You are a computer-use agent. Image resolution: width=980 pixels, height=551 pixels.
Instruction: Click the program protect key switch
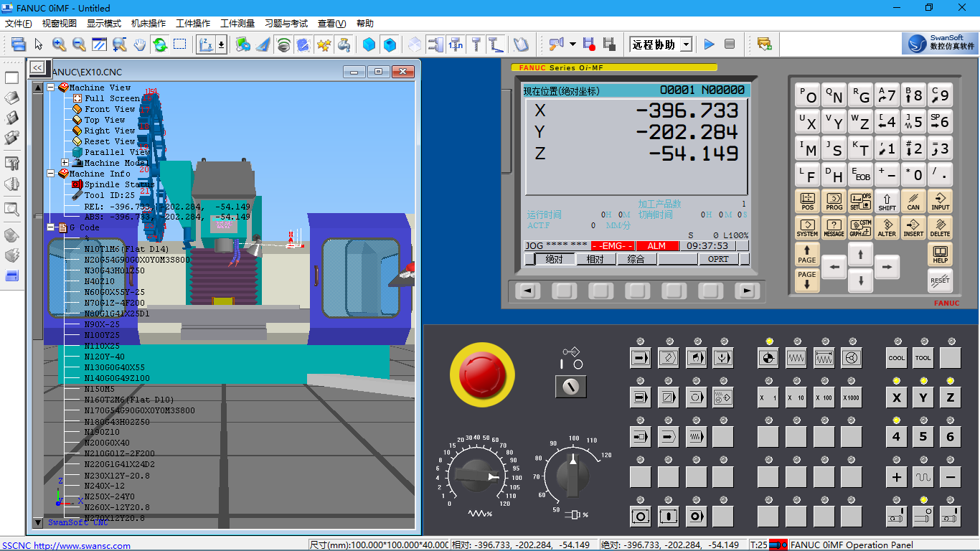point(571,387)
